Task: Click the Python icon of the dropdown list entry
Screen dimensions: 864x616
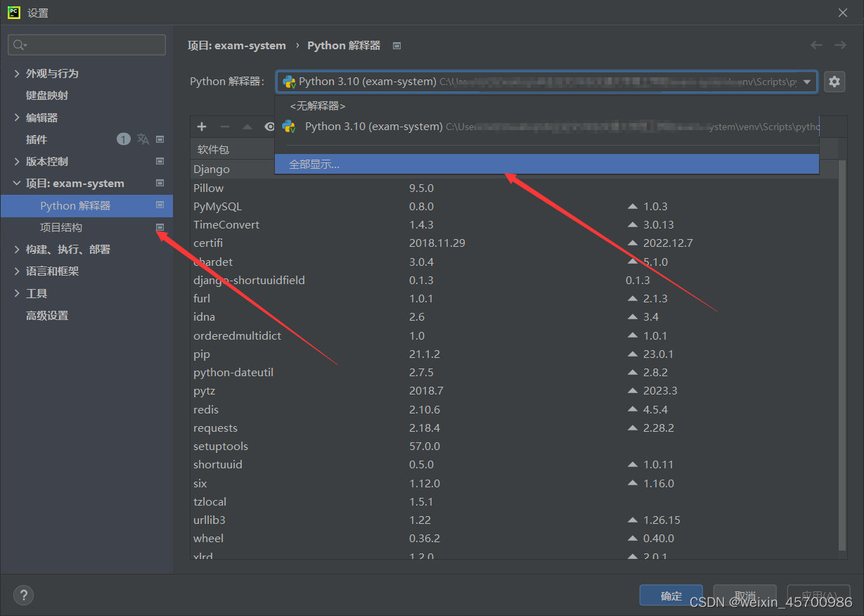Action: [288, 127]
